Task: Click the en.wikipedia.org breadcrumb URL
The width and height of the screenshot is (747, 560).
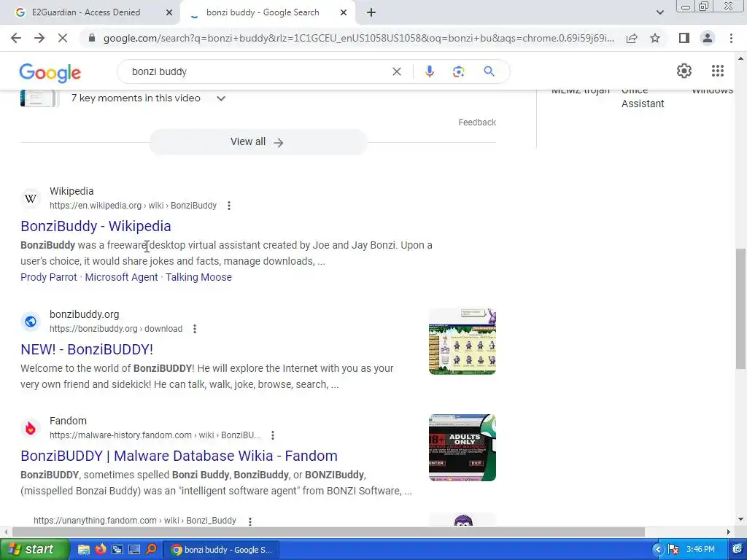Action: (x=133, y=206)
